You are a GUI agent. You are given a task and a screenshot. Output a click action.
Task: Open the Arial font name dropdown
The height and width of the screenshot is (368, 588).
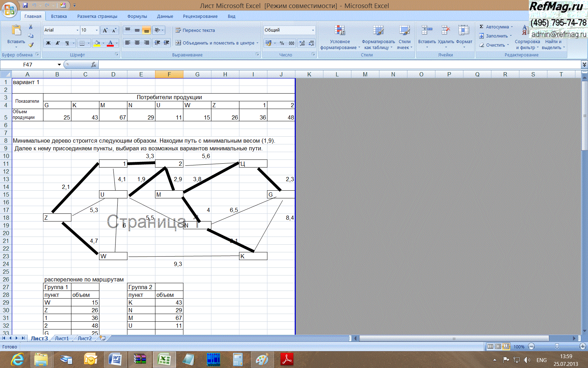click(x=77, y=30)
